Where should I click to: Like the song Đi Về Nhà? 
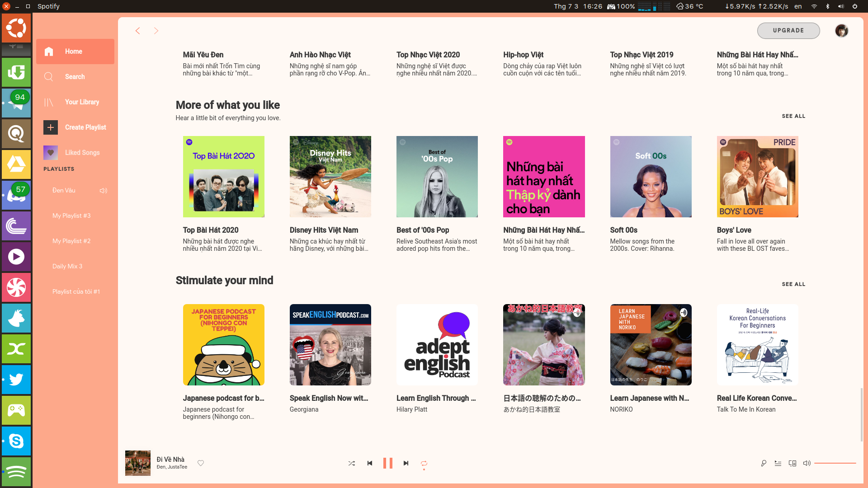pyautogui.click(x=201, y=463)
